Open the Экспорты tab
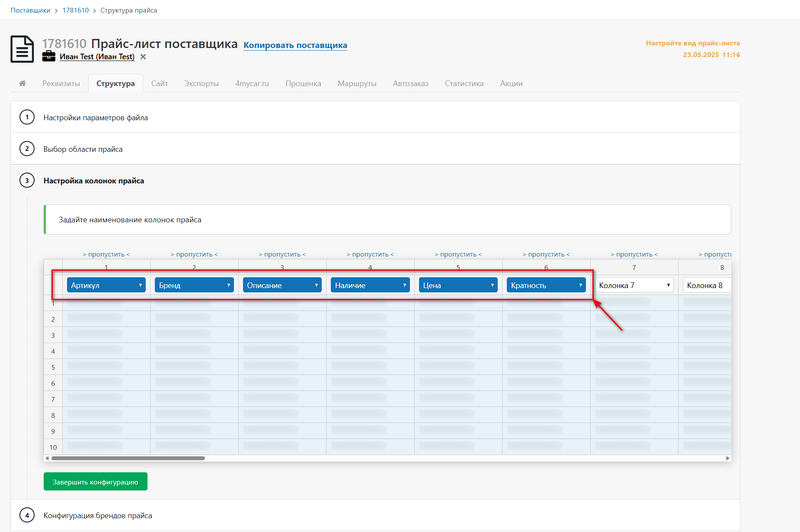 [202, 83]
